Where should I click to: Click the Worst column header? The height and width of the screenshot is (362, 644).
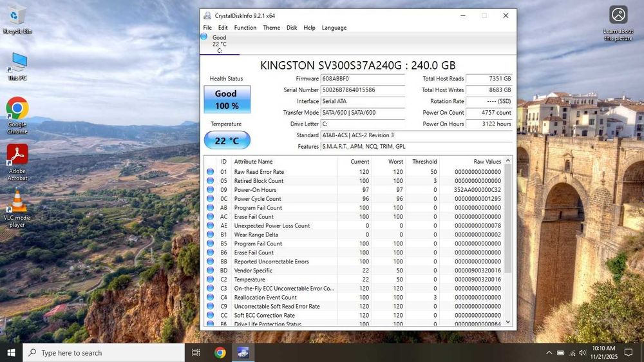coord(389,162)
